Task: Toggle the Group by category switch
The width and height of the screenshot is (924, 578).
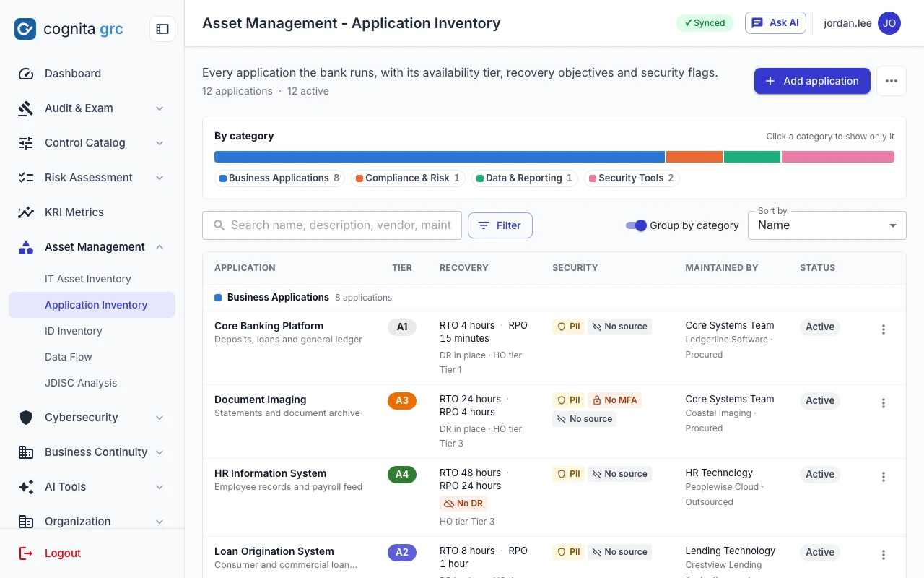Action: tap(636, 225)
